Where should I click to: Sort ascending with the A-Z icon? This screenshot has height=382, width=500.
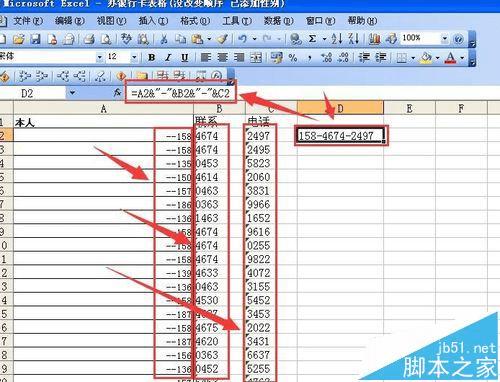coord(337,39)
